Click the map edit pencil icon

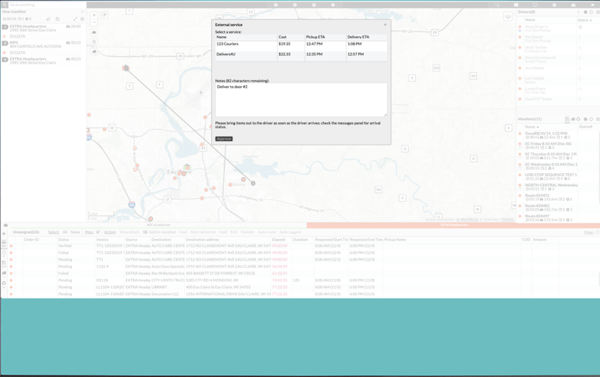point(104,15)
